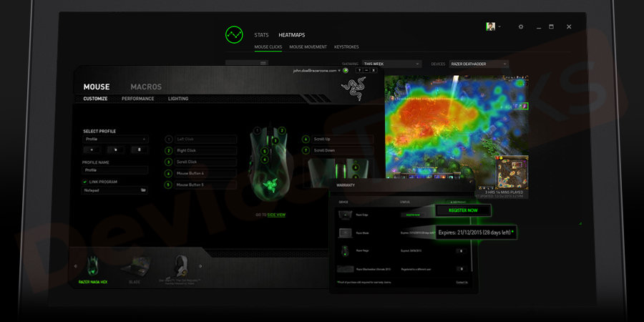Click button number 6 circle beside Scroll Up
Screen dimensions: 644x322
pos(305,140)
